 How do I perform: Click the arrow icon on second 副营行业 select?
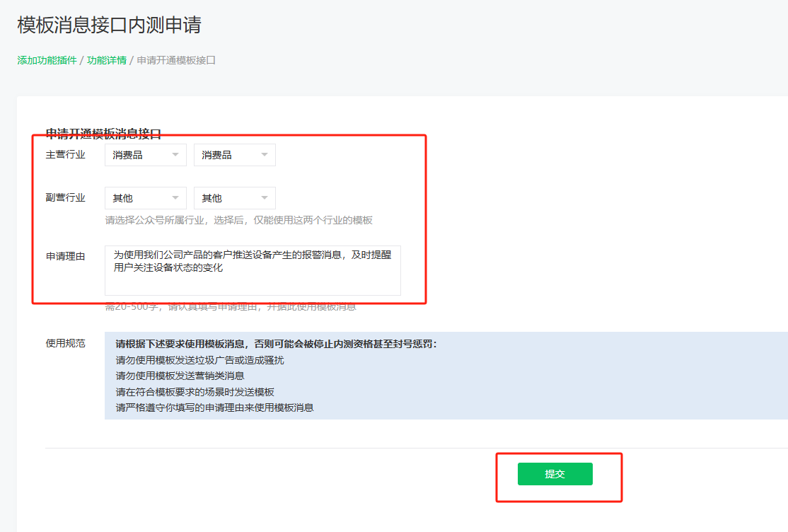[265, 198]
